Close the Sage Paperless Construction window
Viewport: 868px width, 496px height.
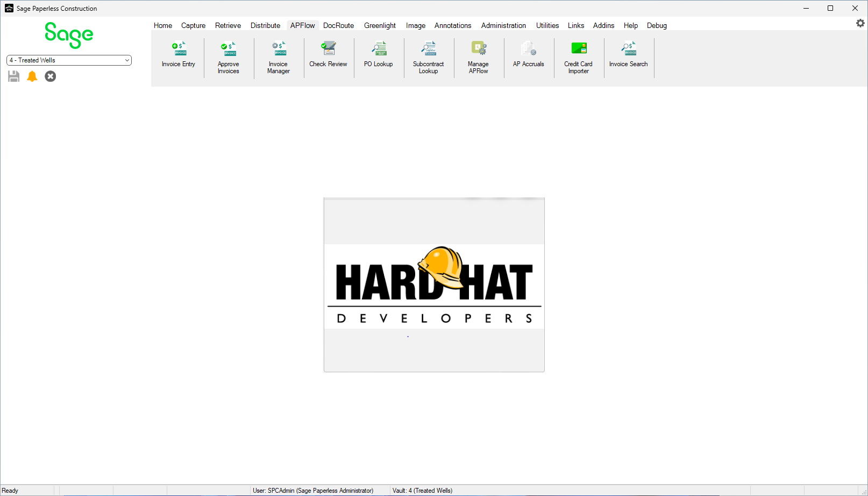point(855,8)
